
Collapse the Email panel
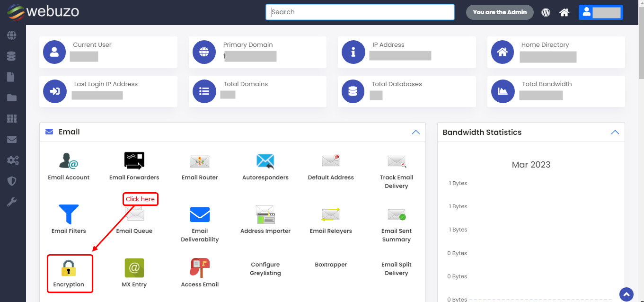click(x=415, y=132)
